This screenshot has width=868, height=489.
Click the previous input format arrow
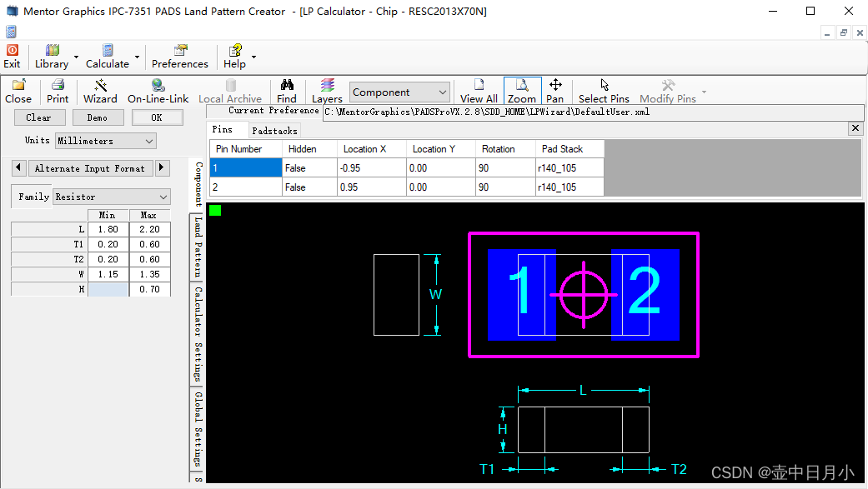pos(18,167)
